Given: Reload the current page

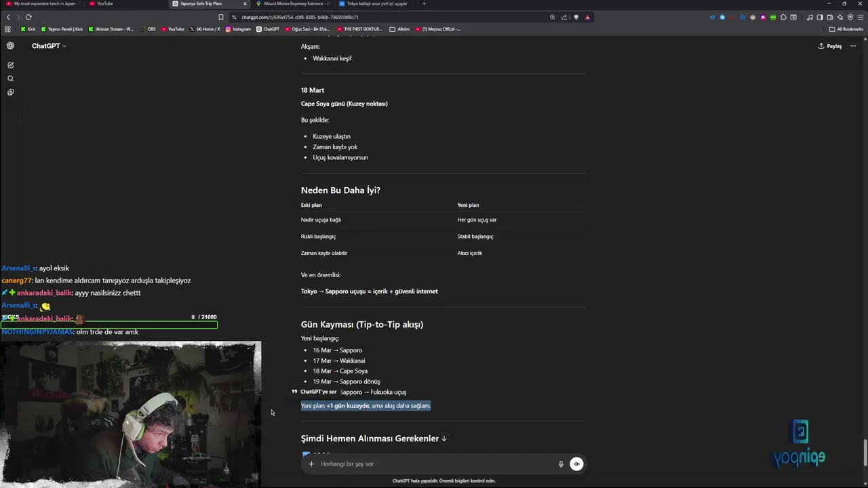Looking at the screenshot, I should click(28, 17).
